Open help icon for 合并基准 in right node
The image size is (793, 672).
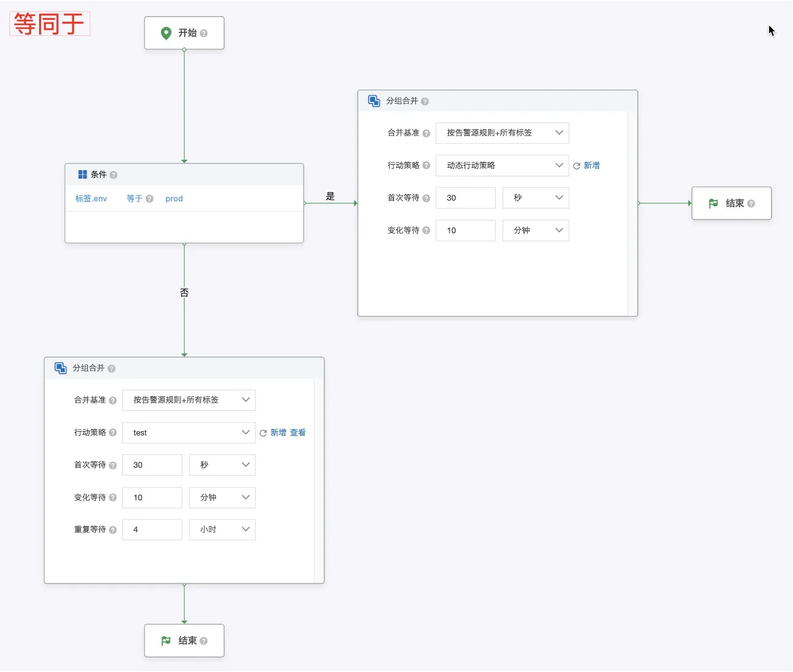pyautogui.click(x=426, y=133)
